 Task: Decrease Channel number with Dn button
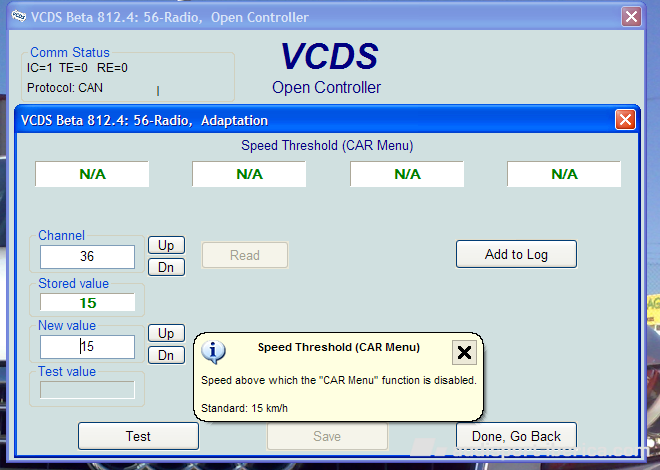point(166,267)
